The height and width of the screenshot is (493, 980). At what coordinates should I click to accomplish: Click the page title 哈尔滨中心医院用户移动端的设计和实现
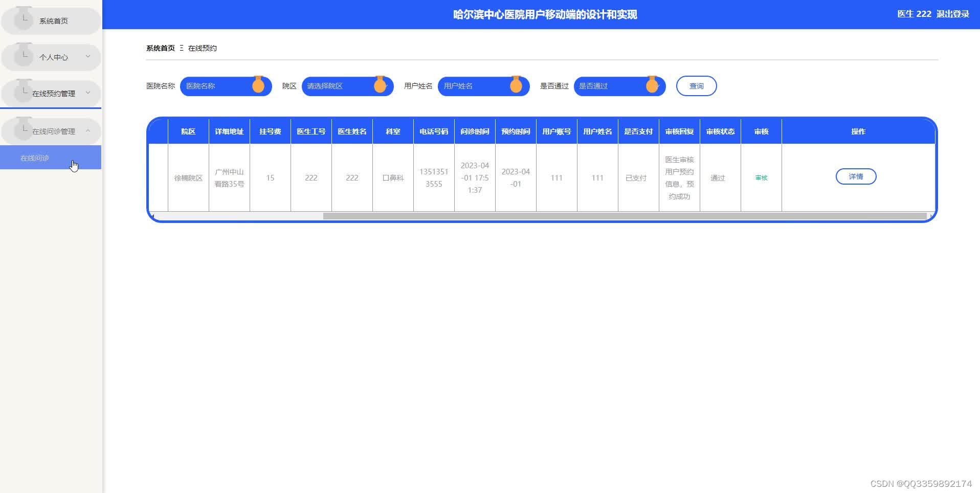coord(545,14)
